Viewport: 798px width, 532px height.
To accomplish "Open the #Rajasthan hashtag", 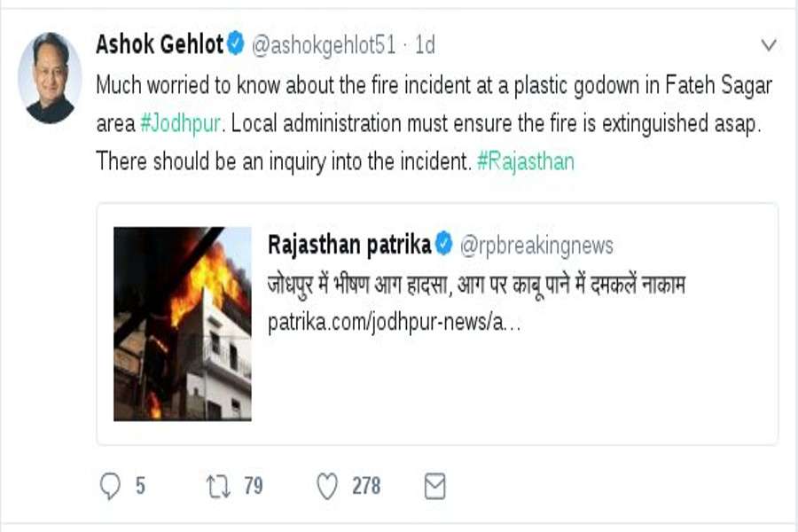I will click(x=526, y=162).
